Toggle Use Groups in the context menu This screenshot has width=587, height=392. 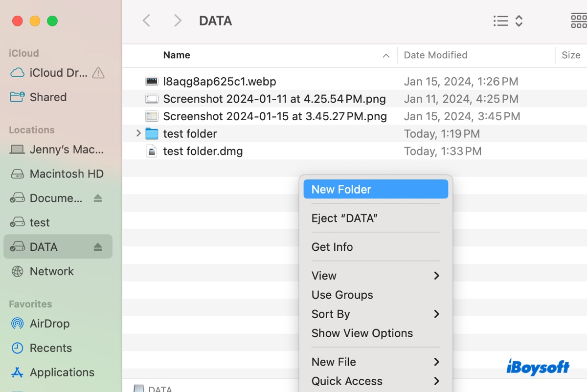tap(342, 295)
